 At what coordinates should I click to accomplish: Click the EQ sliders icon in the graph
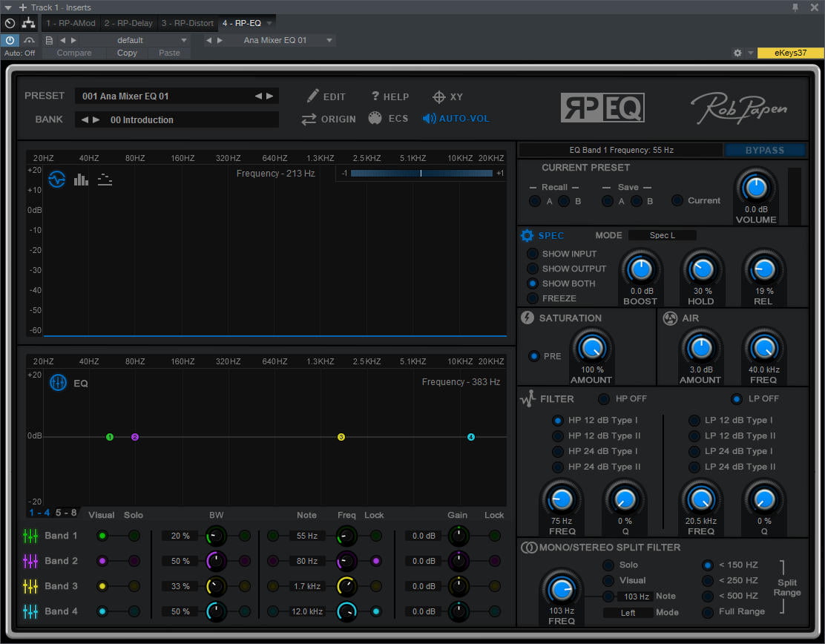(58, 383)
